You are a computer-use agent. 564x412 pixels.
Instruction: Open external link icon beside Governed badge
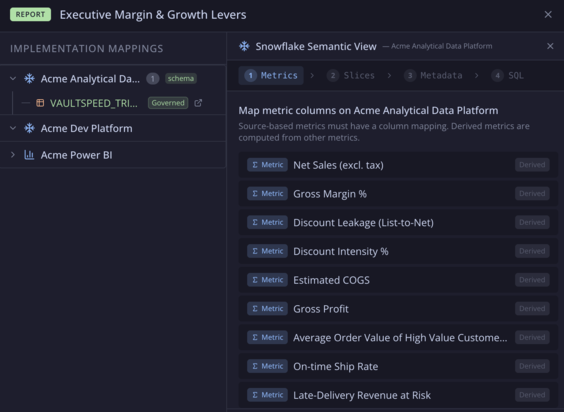(198, 103)
